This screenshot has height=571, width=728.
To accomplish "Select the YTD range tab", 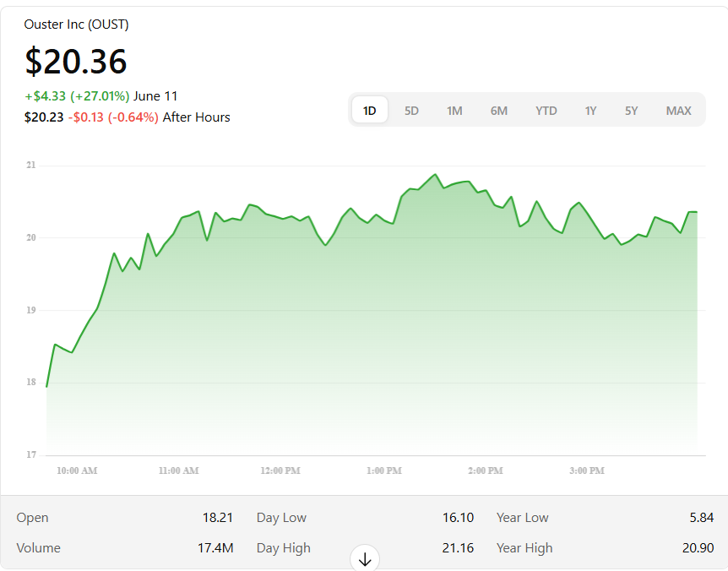I will [546, 111].
